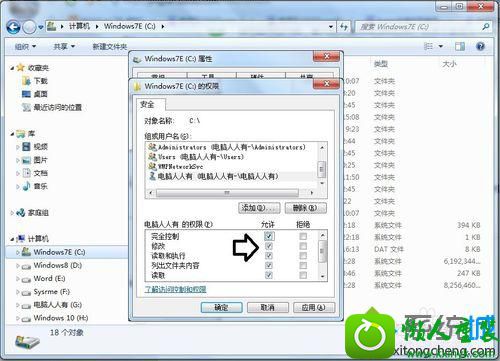Change the view with the view icon

pos(428,46)
